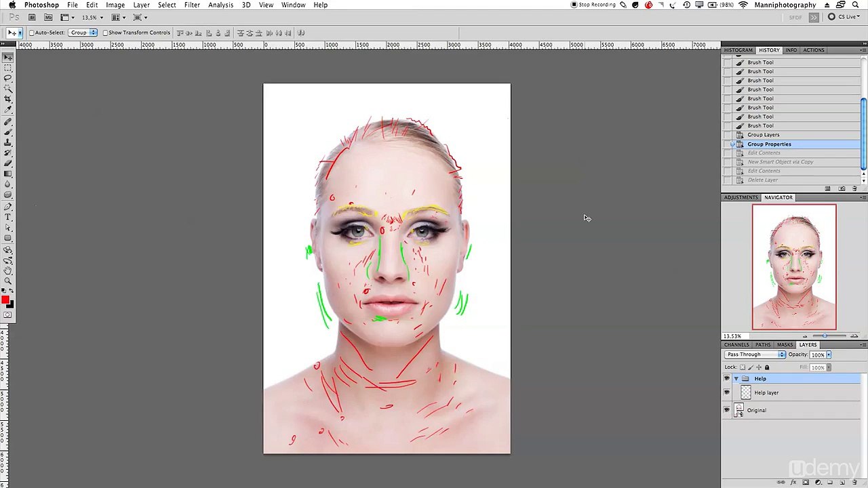Switch to the Channels tab
The image size is (868, 488).
coord(736,345)
